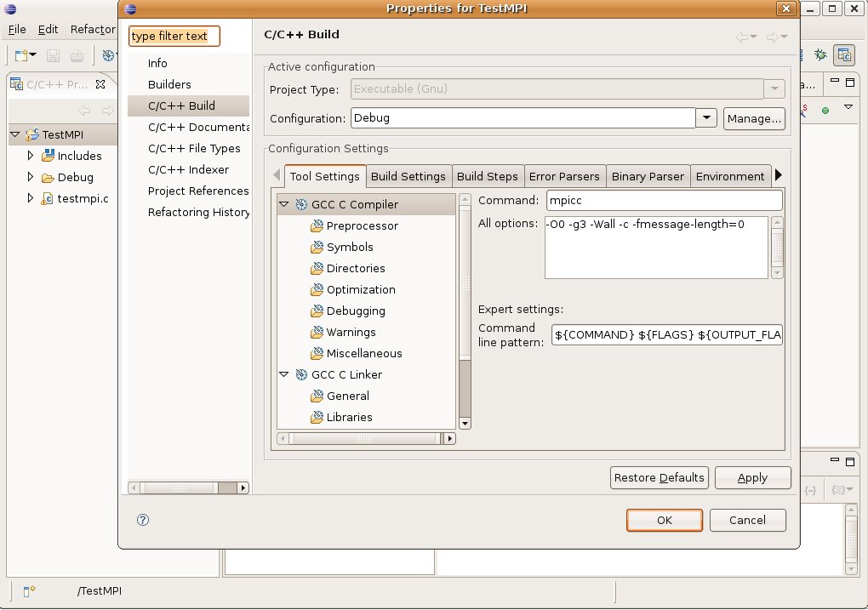The height and width of the screenshot is (610, 868).
Task: Open Preprocessor compiler settings
Action: 362,225
